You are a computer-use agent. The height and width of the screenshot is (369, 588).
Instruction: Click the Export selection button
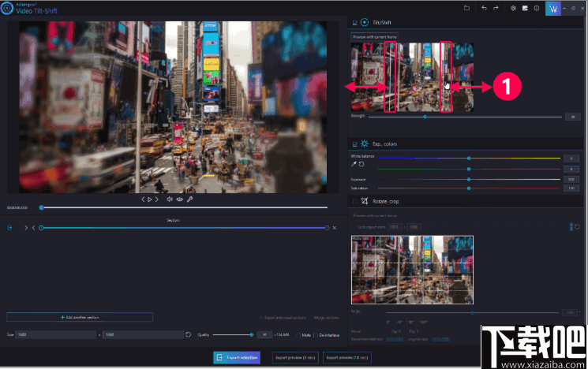tap(237, 357)
